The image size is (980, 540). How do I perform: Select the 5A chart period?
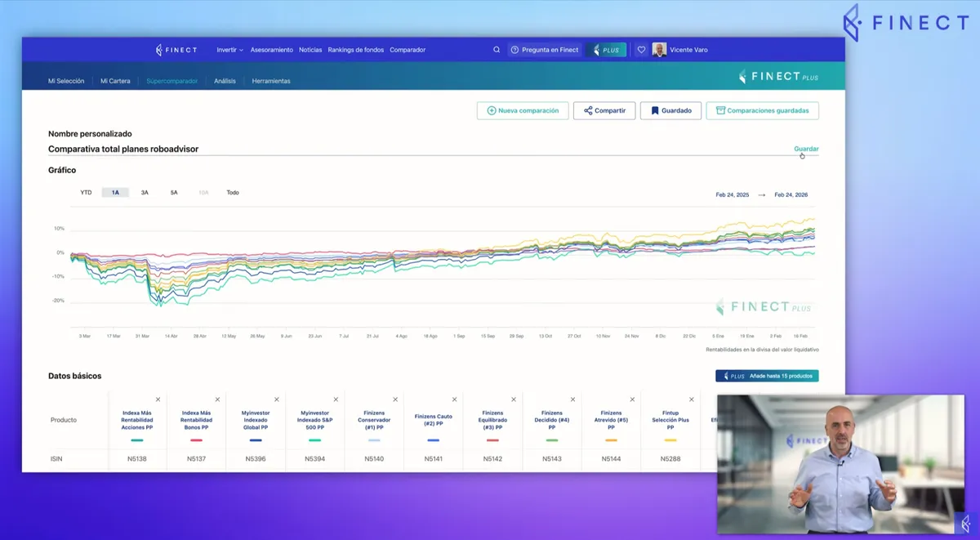pyautogui.click(x=174, y=193)
